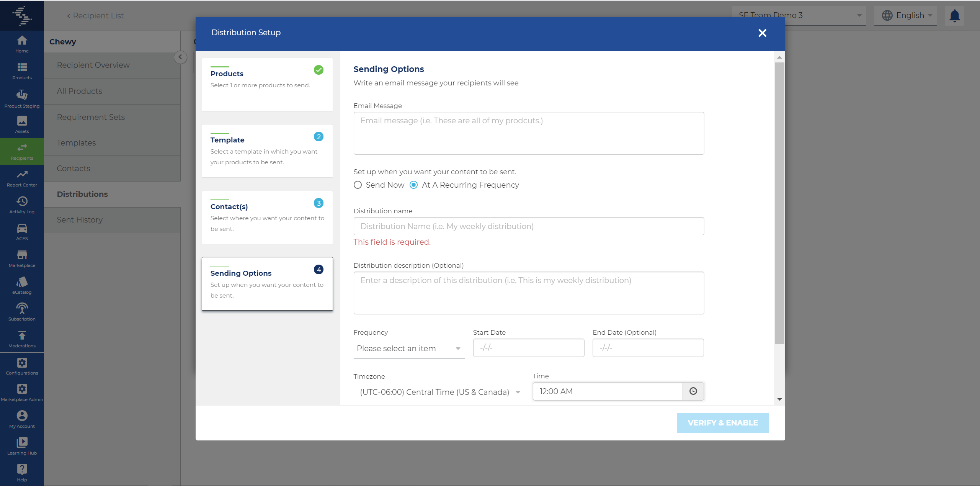This screenshot has width=980, height=486.
Task: Click the Verify & Enable button
Action: tap(722, 423)
